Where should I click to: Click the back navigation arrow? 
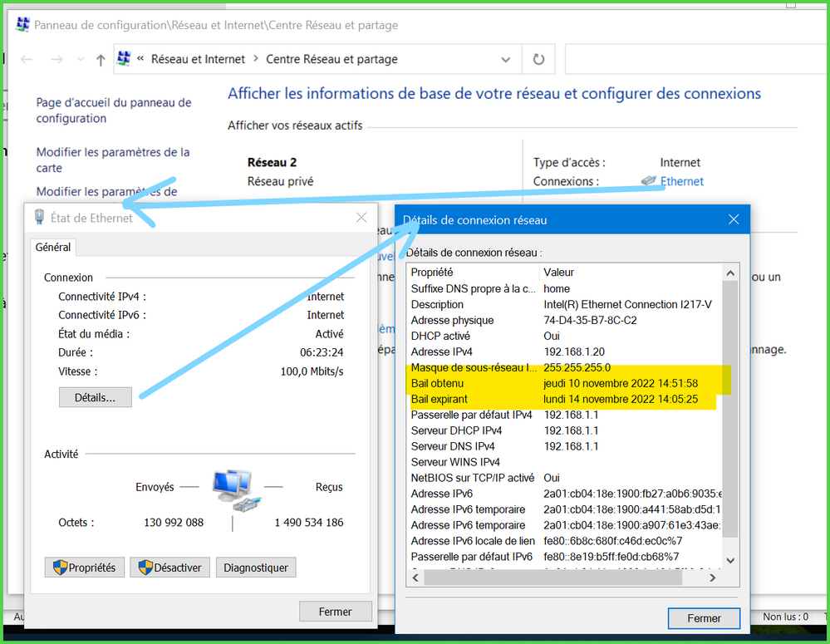point(27,59)
